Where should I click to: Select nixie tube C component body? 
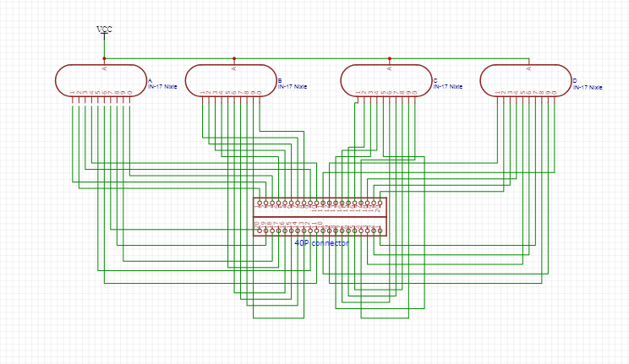[x=386, y=80]
